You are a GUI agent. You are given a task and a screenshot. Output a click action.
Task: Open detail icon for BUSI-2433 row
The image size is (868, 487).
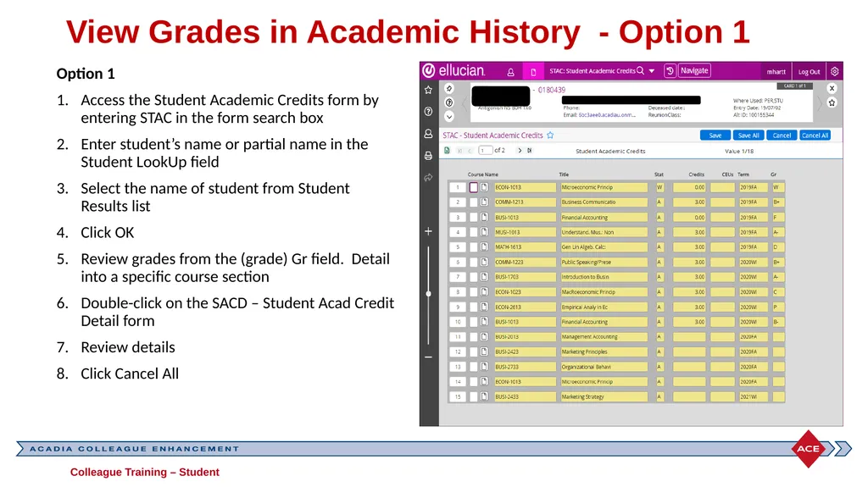pyautogui.click(x=484, y=396)
